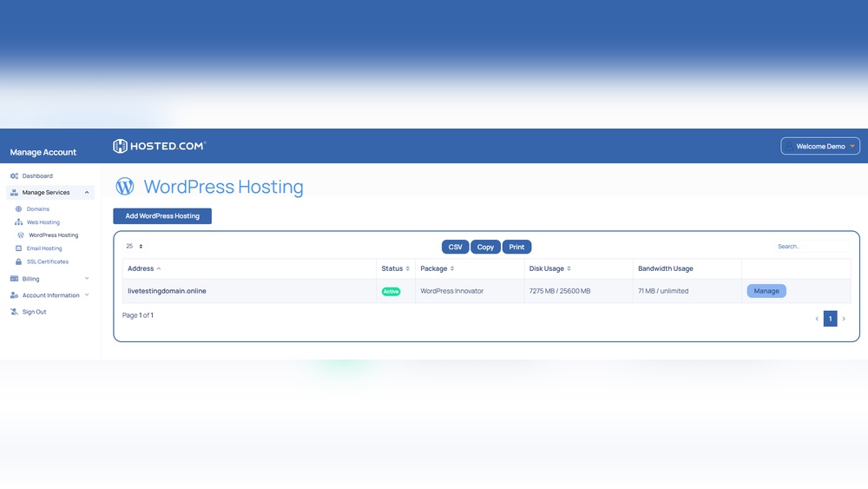
Task: Click the Page 1 of 1 text
Action: click(x=138, y=315)
